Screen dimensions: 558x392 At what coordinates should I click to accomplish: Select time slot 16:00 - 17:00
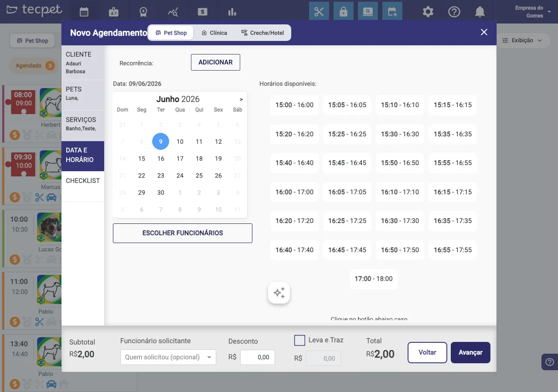(294, 192)
